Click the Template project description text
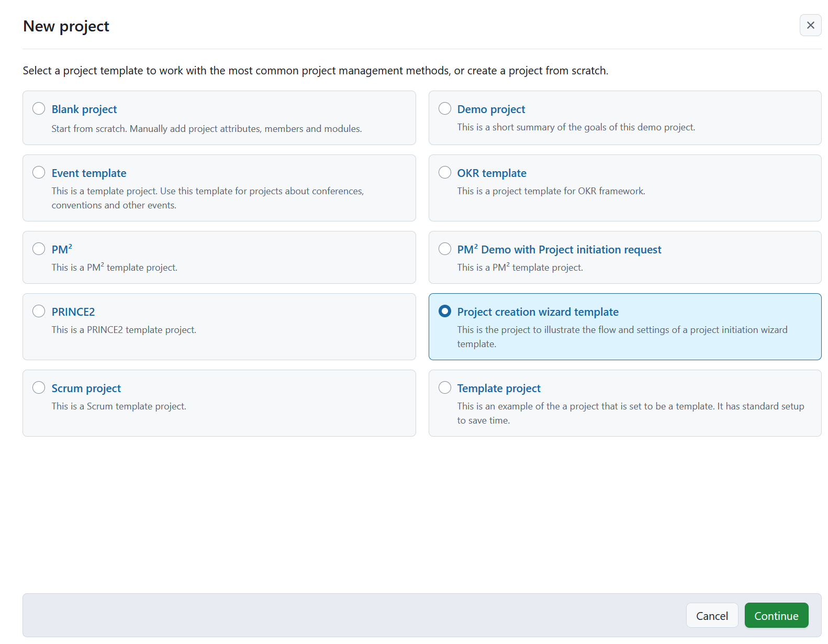This screenshot has width=828, height=644. pyautogui.click(x=630, y=413)
